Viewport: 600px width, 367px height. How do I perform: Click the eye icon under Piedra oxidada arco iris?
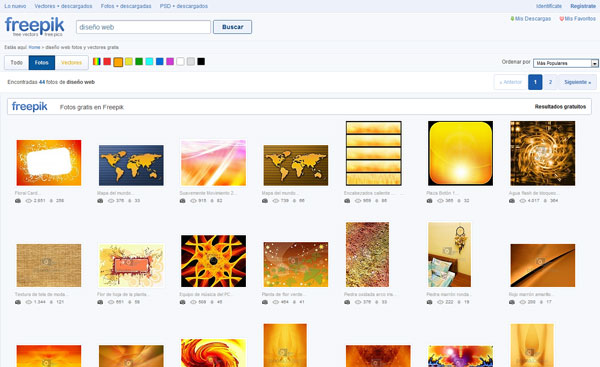tap(358, 302)
